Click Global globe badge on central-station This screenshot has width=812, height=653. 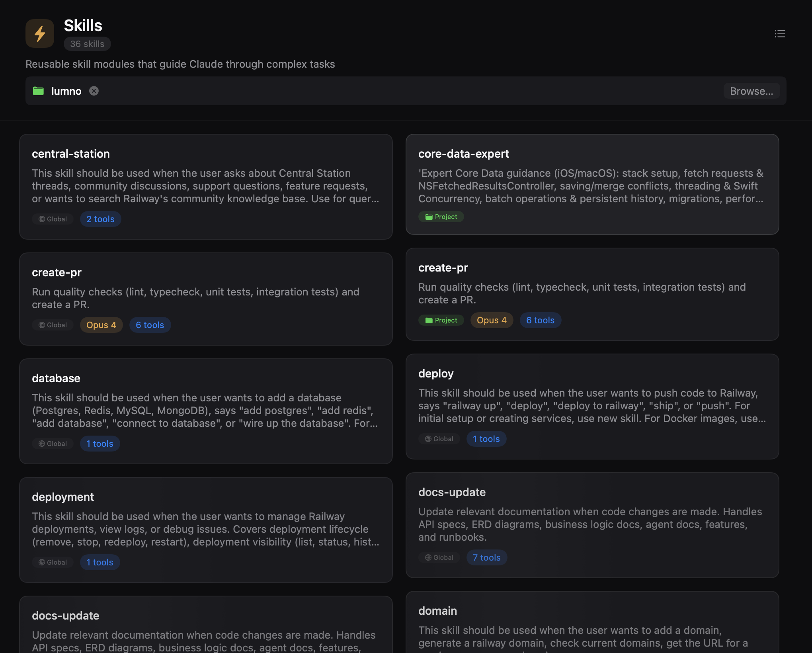53,219
